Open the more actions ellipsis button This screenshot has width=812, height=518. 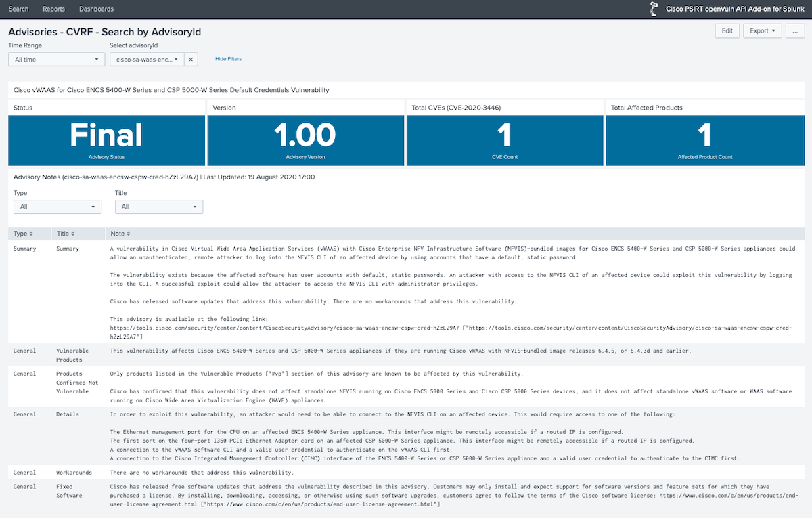795,31
